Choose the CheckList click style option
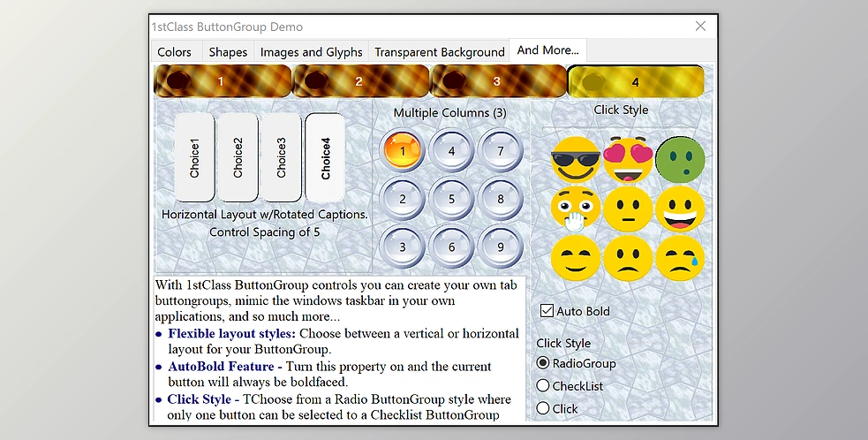868x440 pixels. point(544,386)
